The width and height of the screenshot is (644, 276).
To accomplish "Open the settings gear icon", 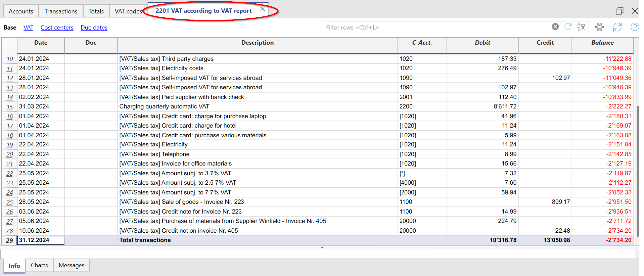I will [x=599, y=27].
